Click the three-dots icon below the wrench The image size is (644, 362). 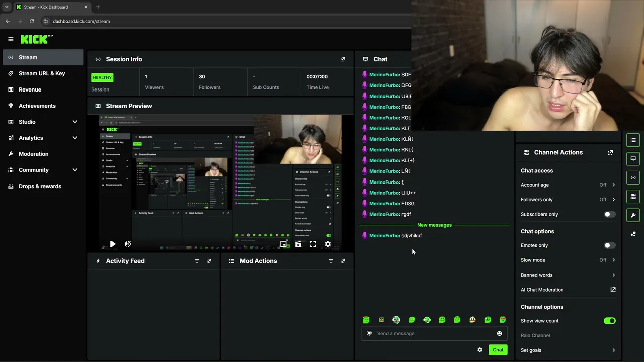click(x=633, y=234)
